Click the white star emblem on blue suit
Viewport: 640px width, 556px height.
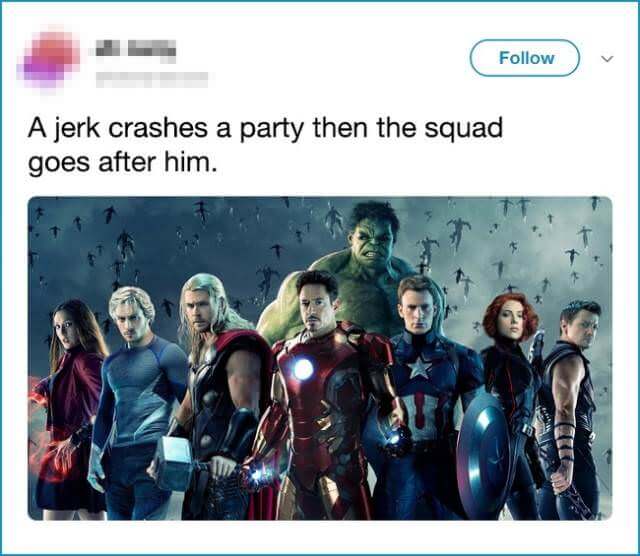[420, 367]
